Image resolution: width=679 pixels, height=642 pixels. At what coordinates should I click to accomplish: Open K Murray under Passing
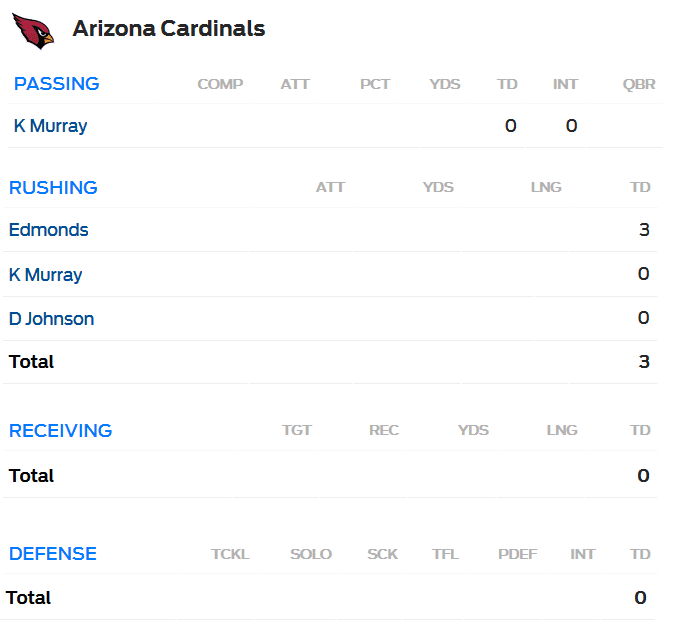50,126
